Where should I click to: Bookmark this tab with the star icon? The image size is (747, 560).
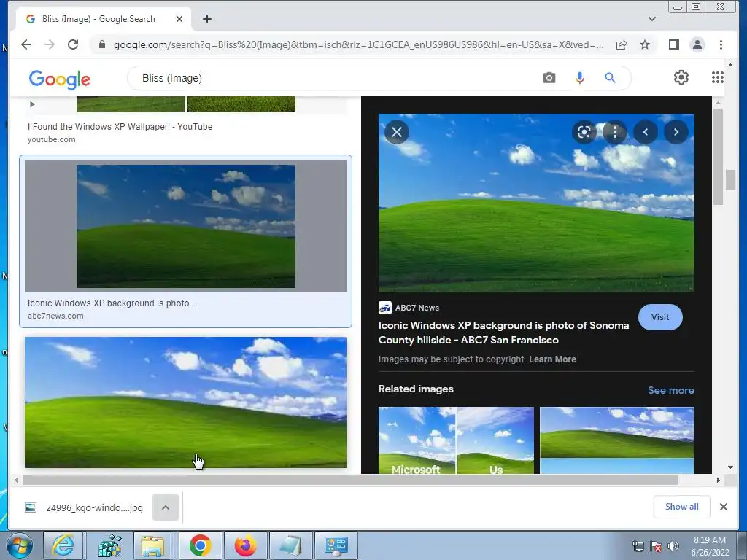coord(645,44)
